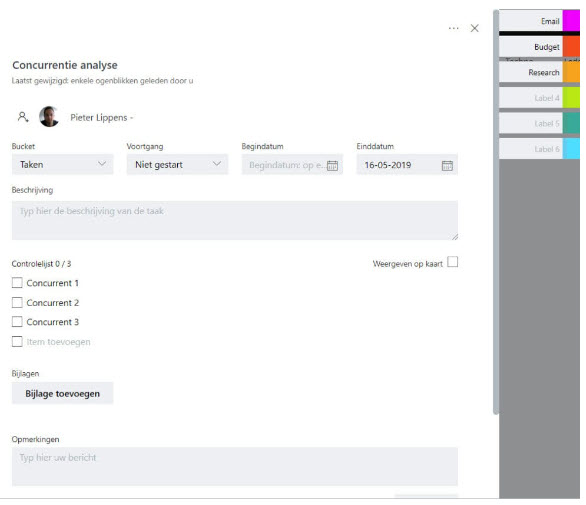Click the Bijlage toevoegen button
Image resolution: width=586 pixels, height=505 pixels.
62,393
